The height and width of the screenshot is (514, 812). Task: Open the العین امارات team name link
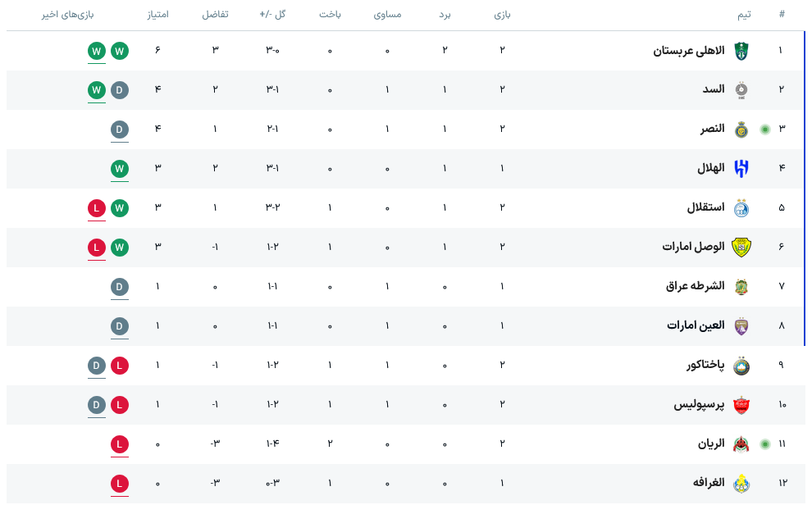click(x=696, y=325)
